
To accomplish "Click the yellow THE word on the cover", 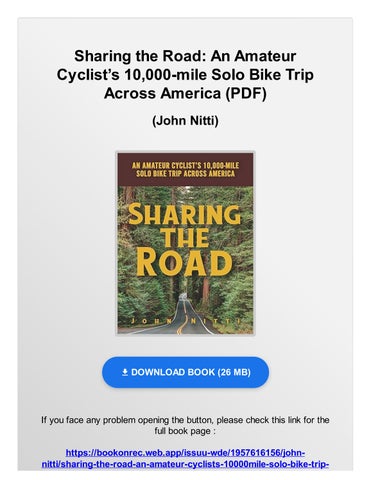I will (186, 238).
